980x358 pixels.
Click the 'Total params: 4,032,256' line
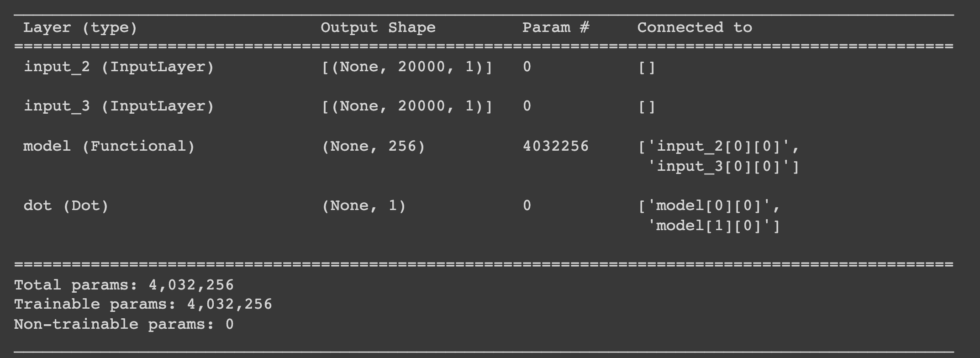point(124,285)
